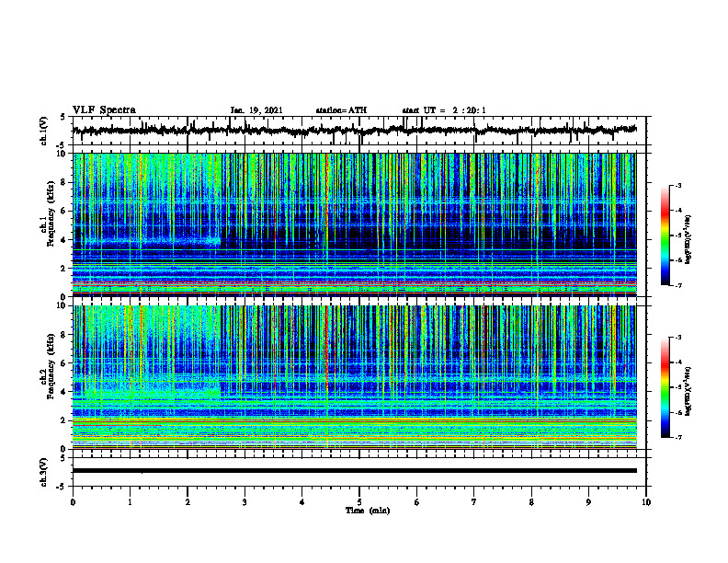The image size is (728, 563).
Task: Click the black bar in ch.3 panel
Action: 354,471
